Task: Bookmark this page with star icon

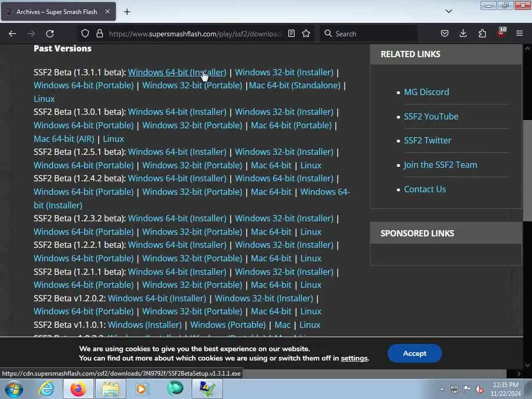Action: pyautogui.click(x=306, y=34)
